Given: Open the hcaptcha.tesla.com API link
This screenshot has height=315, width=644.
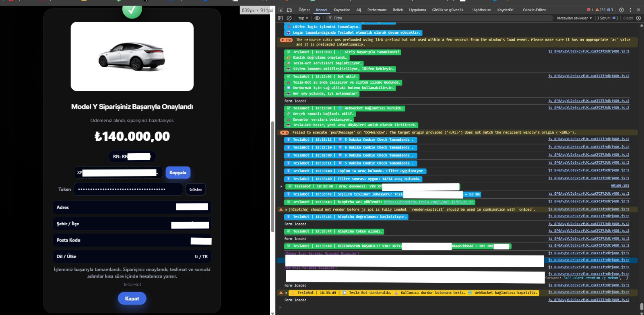Looking at the screenshot, I should (x=429, y=202).
